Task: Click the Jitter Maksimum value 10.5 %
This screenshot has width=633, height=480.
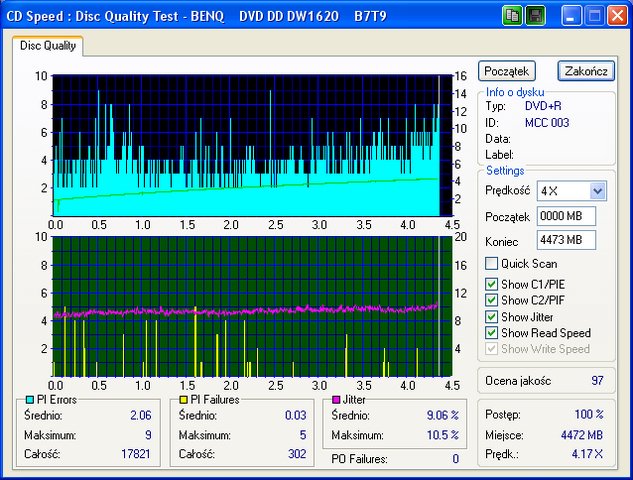Action: click(x=443, y=435)
